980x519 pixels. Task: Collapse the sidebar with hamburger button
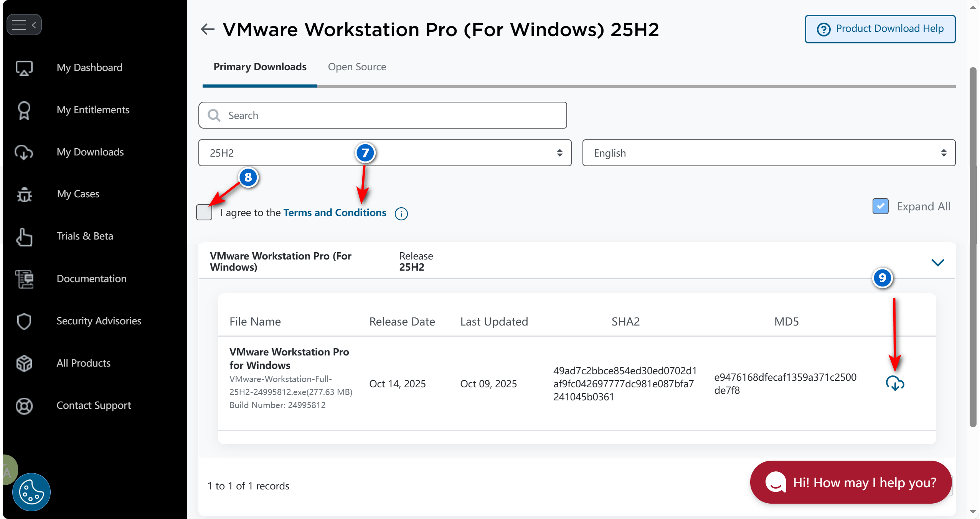[x=24, y=25]
